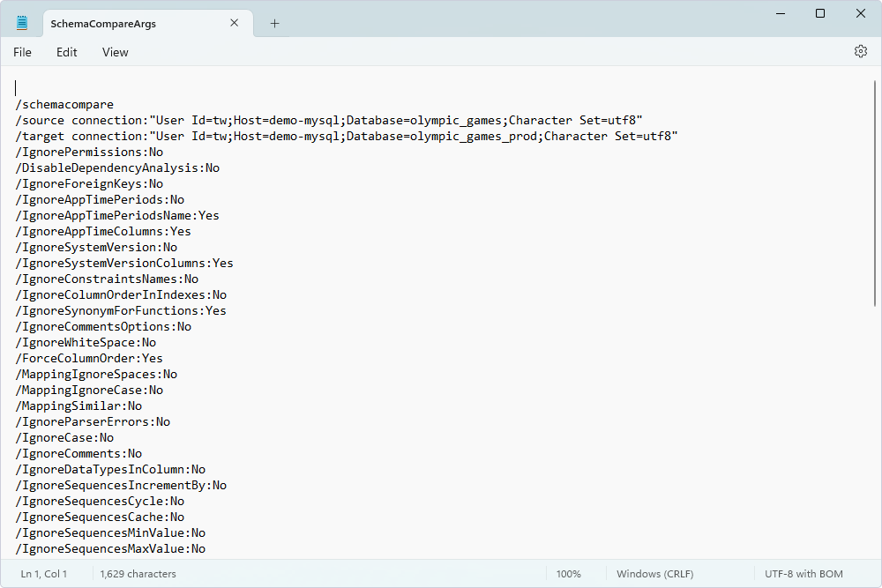Close the Notepad window
The image size is (882, 588).
tap(861, 13)
